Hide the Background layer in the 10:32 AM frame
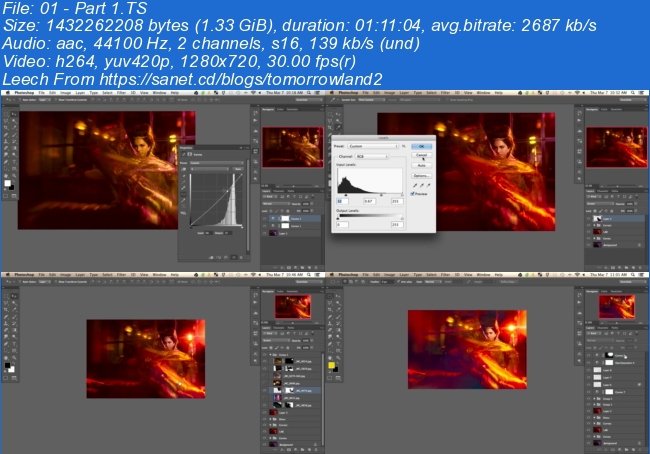Image resolution: width=650 pixels, height=454 pixels. (x=588, y=245)
